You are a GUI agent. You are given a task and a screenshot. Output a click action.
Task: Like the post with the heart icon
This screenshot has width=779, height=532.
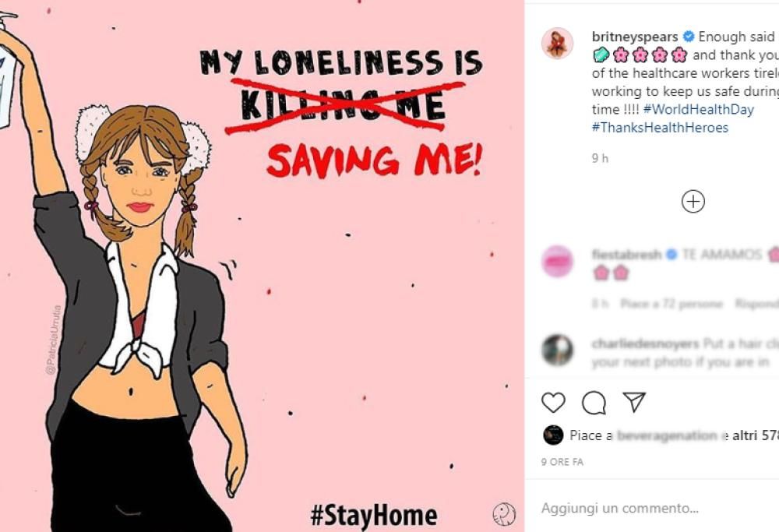[x=553, y=402]
